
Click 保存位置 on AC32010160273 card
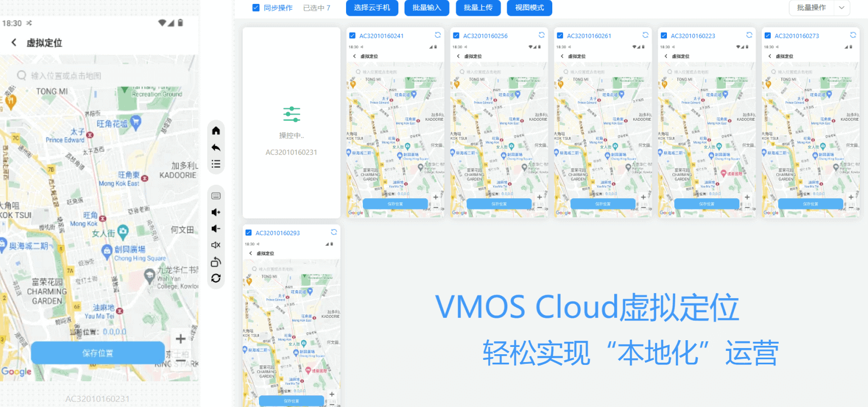[810, 204]
